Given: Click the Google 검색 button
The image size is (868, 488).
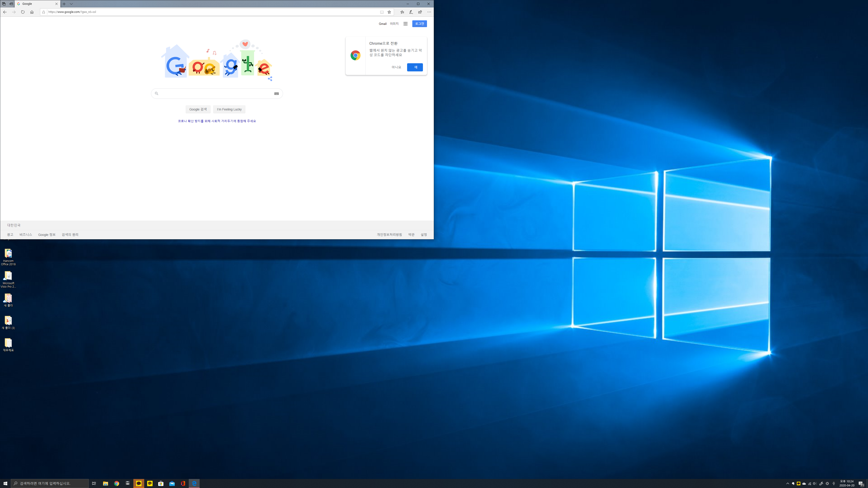Looking at the screenshot, I should coord(198,109).
